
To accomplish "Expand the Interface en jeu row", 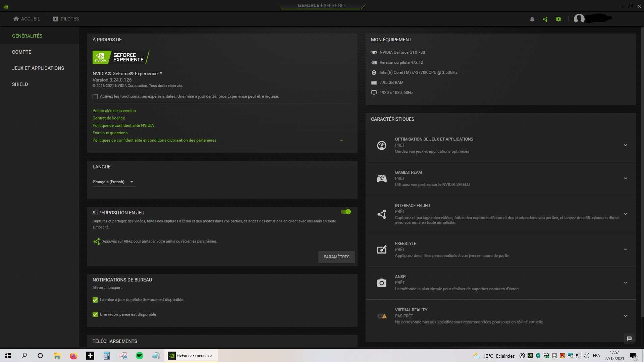I will point(626,214).
